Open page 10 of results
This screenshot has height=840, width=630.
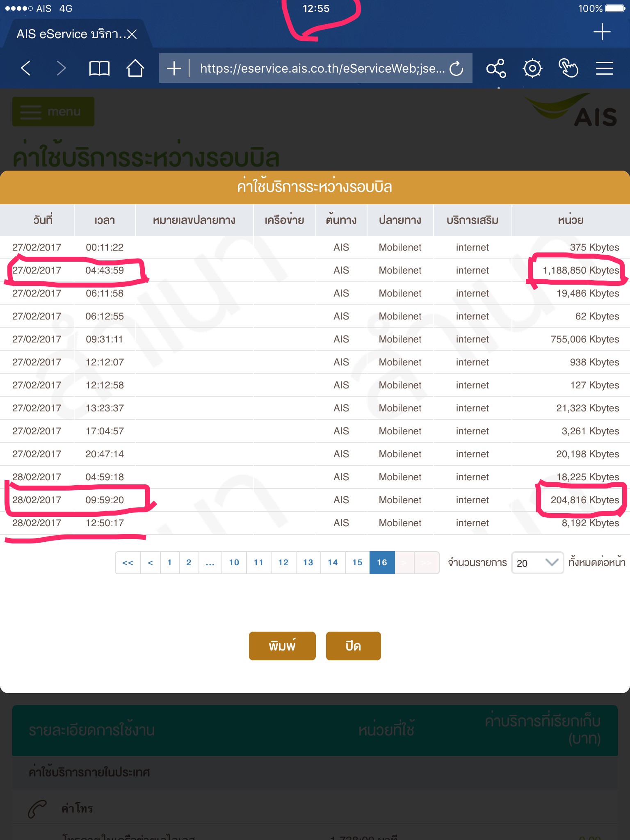click(234, 563)
